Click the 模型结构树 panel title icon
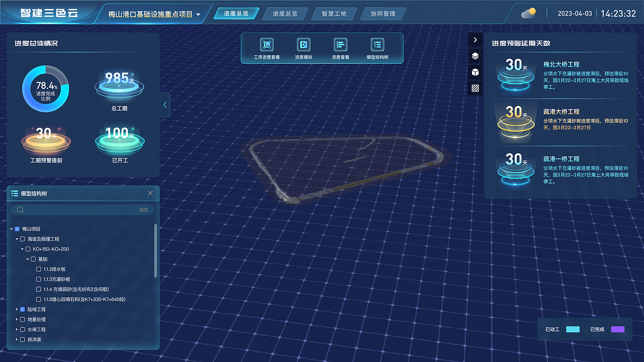644x362 pixels. (15, 193)
